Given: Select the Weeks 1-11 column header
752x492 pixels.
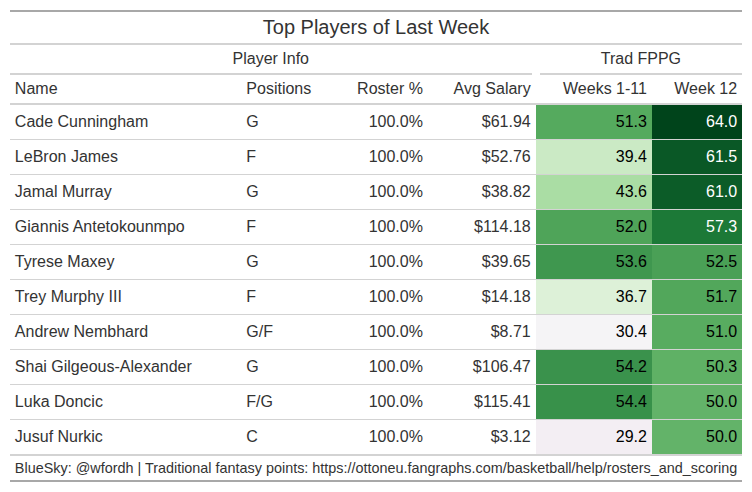Looking at the screenshot, I should coord(605,89).
